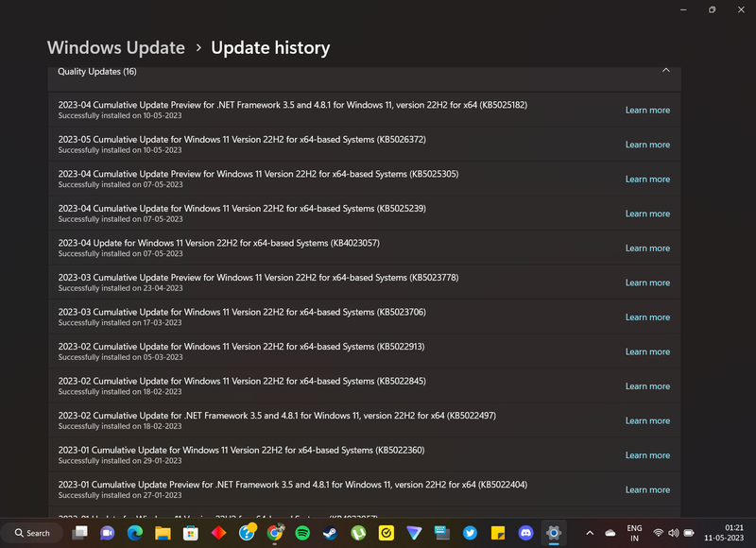Screen dimensions: 756x548
Task: Check the battery status tray icon
Action: [689, 533]
